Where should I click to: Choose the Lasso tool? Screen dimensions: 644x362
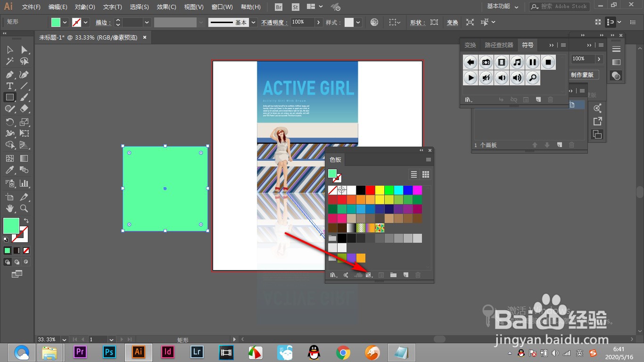(24, 62)
